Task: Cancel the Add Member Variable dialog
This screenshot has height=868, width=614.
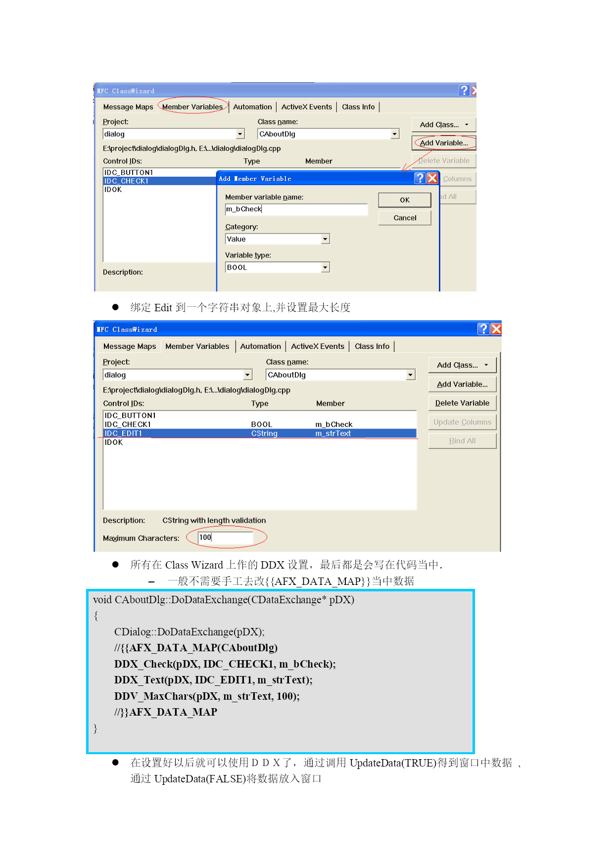Action: click(x=405, y=218)
